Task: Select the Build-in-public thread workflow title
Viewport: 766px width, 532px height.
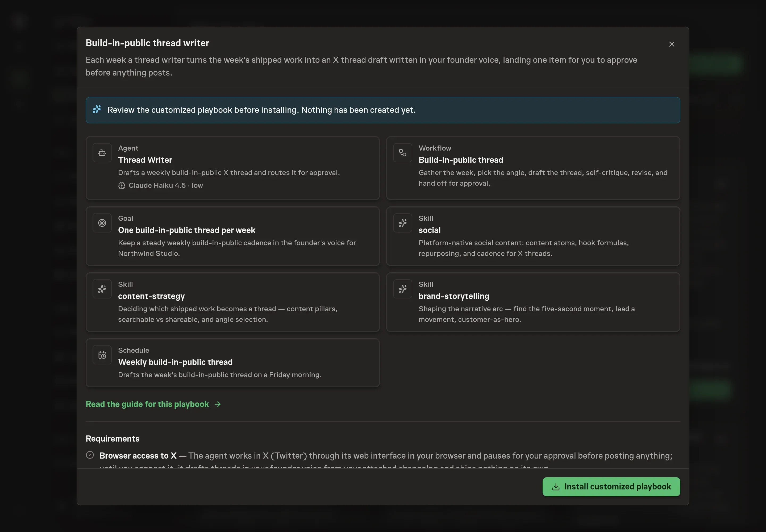Action: pyautogui.click(x=461, y=160)
